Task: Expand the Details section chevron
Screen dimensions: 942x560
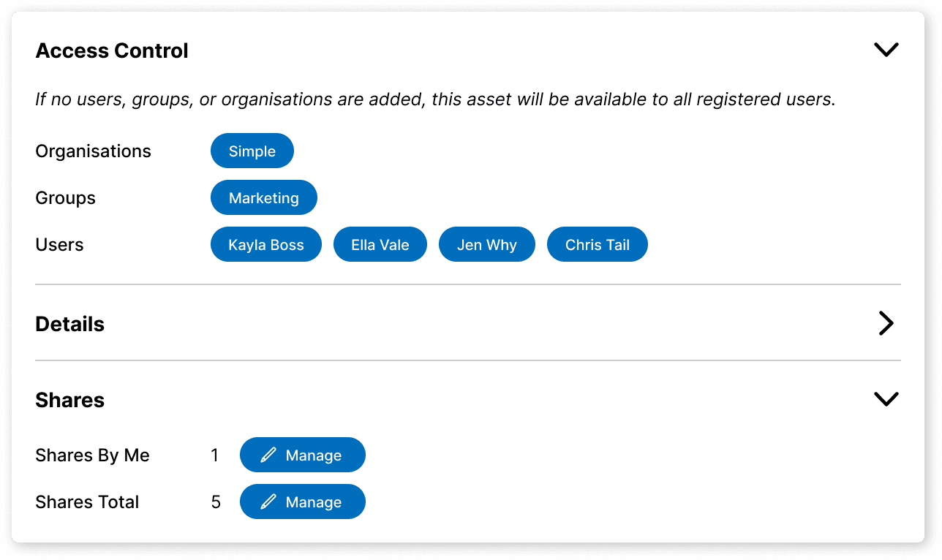Action: tap(886, 323)
